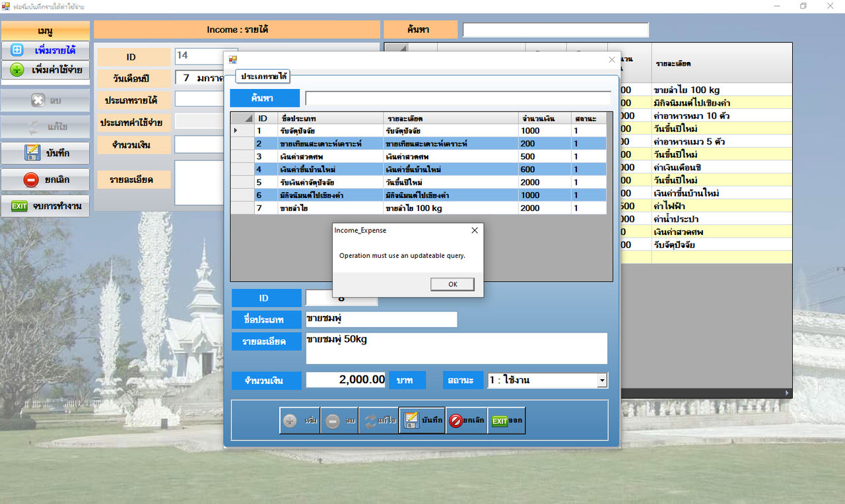Click the main window ค้นหา search box
Viewport: 845px width, 504px height.
coord(556,30)
